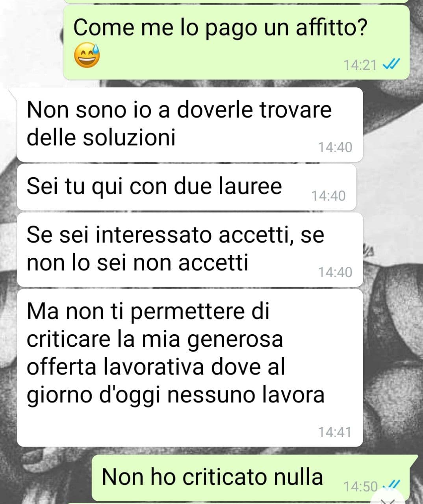
Task: Click the blue double-check beside 14:21
Action: (x=391, y=64)
